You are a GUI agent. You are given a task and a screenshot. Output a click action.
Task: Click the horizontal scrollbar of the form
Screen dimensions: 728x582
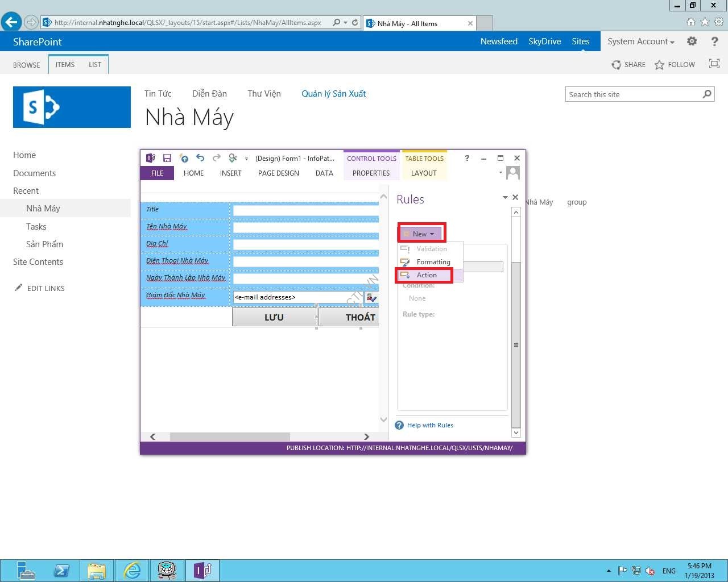[230, 436]
